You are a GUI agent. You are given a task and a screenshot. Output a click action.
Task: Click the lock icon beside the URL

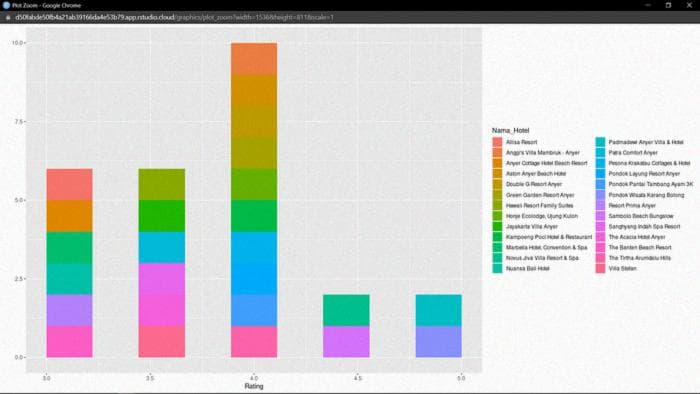(x=8, y=17)
